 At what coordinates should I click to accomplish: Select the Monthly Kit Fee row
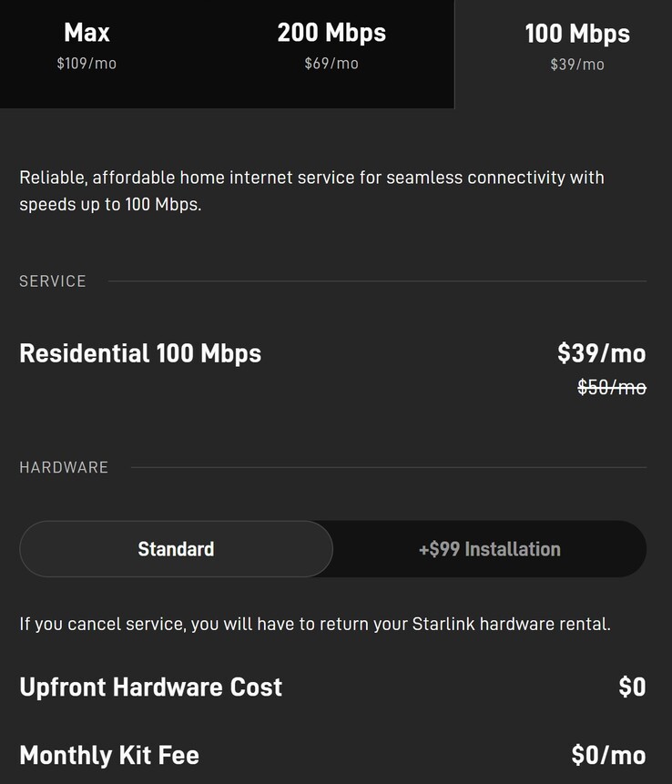[x=108, y=756]
